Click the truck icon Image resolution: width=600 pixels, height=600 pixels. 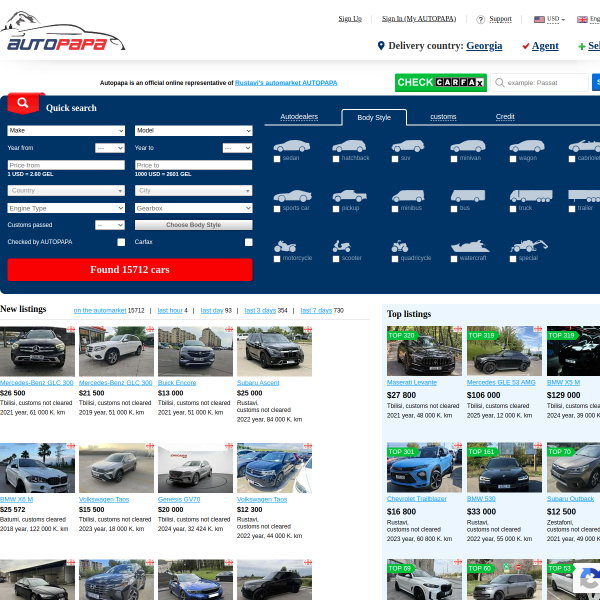click(x=531, y=196)
